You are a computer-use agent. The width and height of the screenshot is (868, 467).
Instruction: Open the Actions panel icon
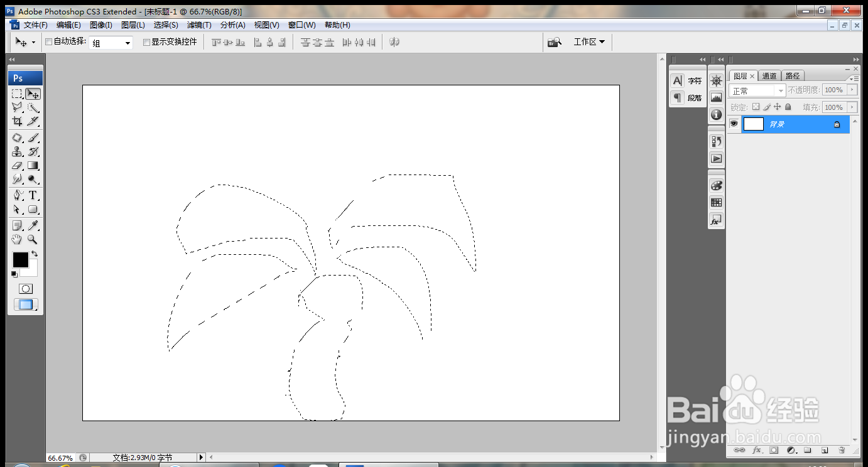point(716,158)
